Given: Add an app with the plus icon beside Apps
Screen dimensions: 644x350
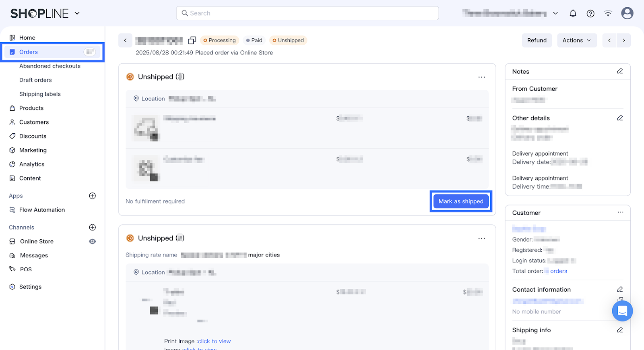Looking at the screenshot, I should (x=93, y=196).
